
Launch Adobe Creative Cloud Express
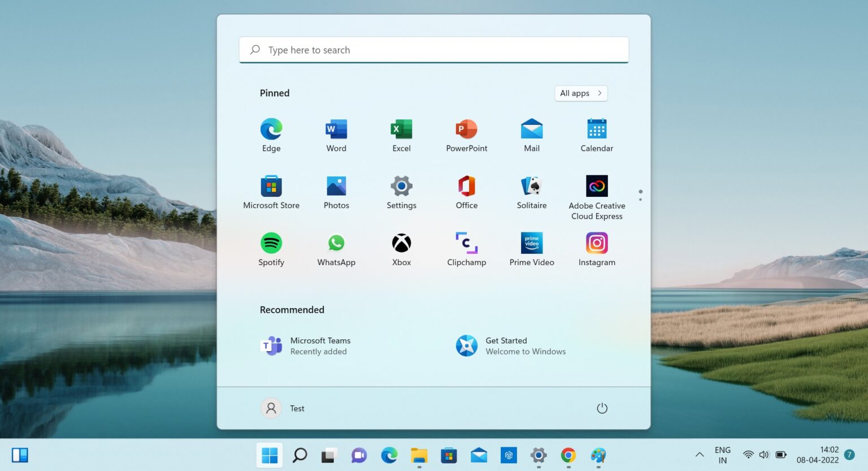pos(597,196)
